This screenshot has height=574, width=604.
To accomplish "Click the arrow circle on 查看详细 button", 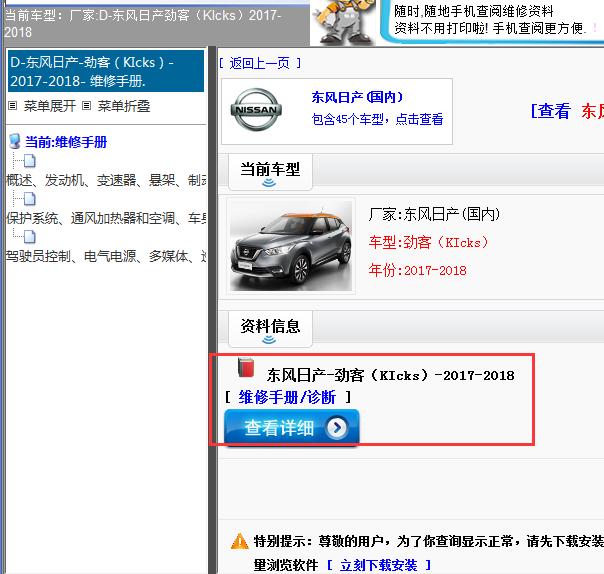I will 337,427.
